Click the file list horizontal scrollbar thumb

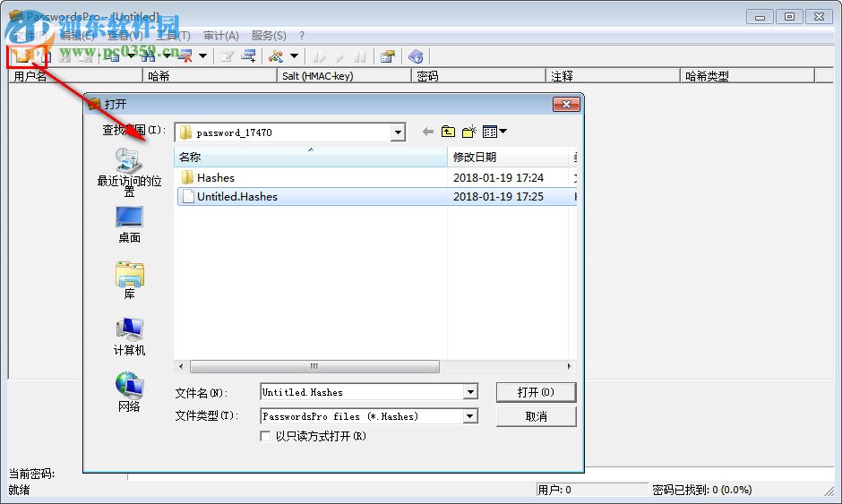pyautogui.click(x=314, y=366)
